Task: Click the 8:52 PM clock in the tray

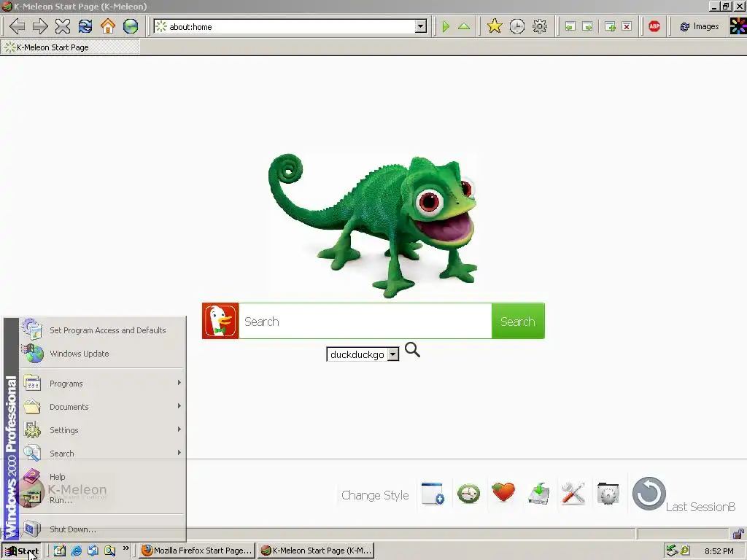Action: click(719, 551)
